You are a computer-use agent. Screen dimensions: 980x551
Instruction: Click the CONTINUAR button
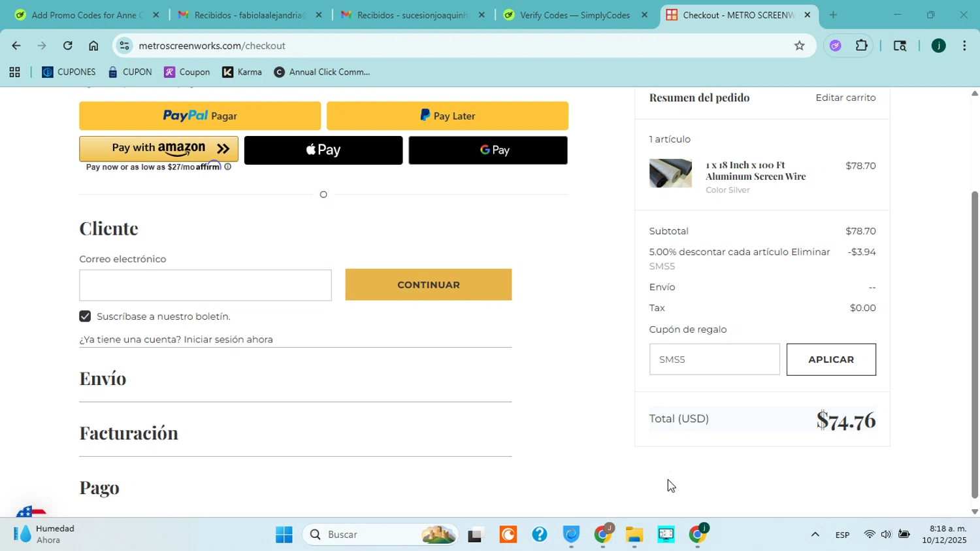429,285
